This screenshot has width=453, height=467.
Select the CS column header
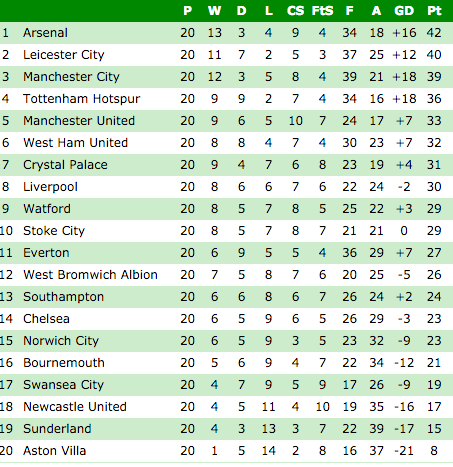point(295,11)
